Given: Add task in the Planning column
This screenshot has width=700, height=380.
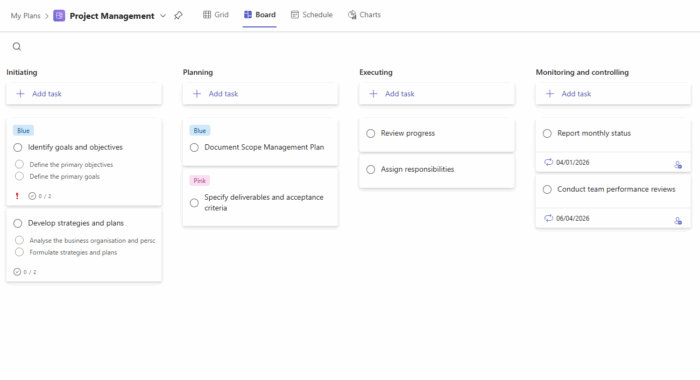Looking at the screenshot, I should (x=260, y=94).
